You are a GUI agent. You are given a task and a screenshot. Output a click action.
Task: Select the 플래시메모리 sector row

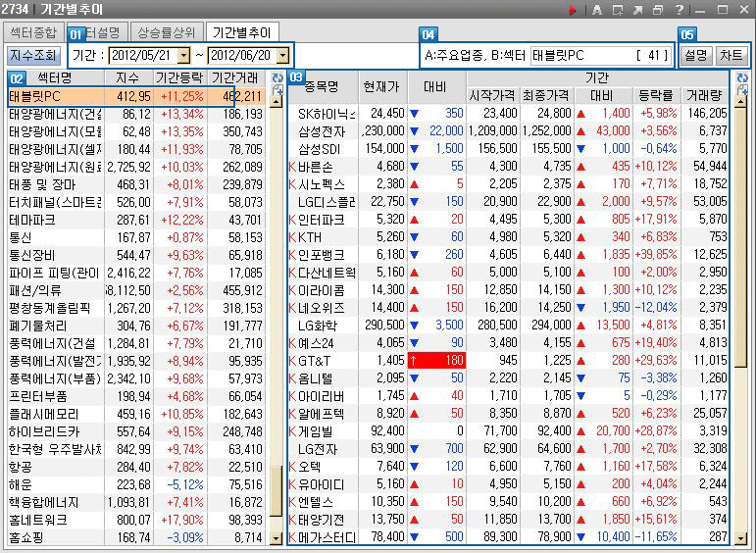click(x=136, y=415)
